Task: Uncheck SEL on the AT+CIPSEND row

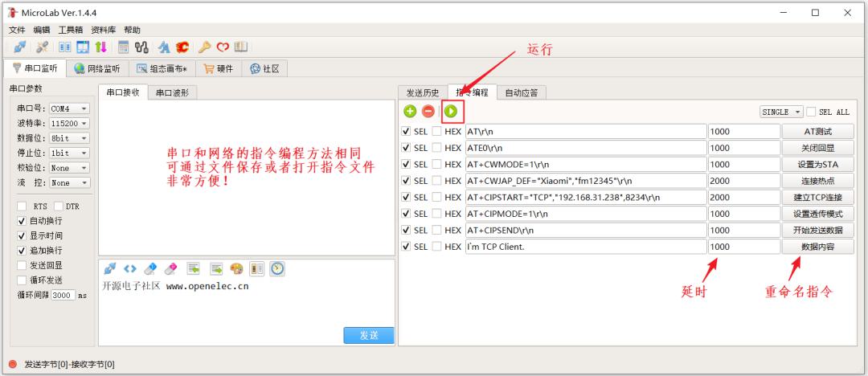Action: tap(406, 230)
